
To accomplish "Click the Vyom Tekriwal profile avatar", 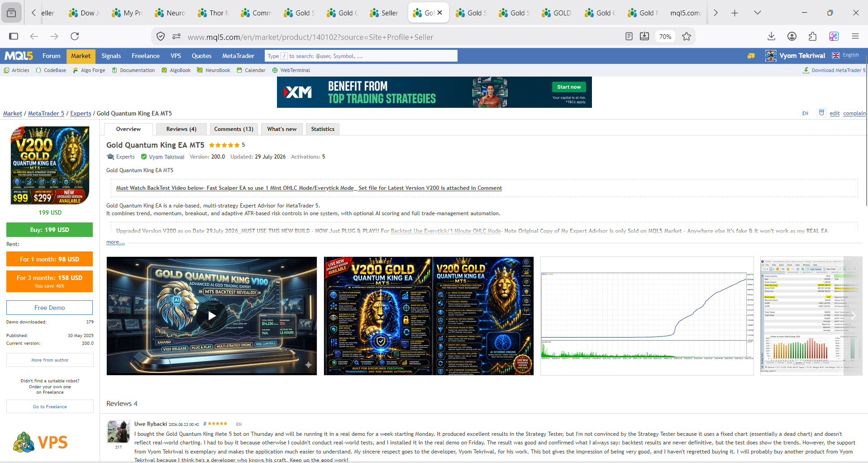I will coord(771,56).
